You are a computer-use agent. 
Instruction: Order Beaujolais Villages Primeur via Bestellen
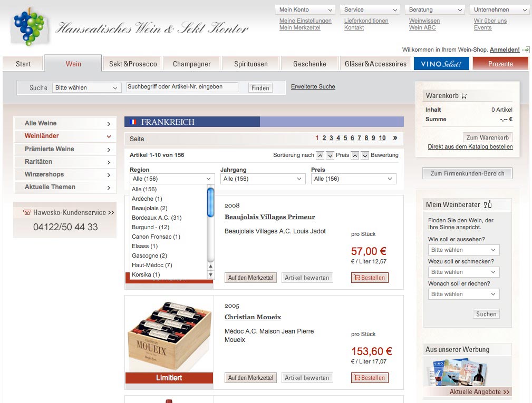[x=370, y=278]
